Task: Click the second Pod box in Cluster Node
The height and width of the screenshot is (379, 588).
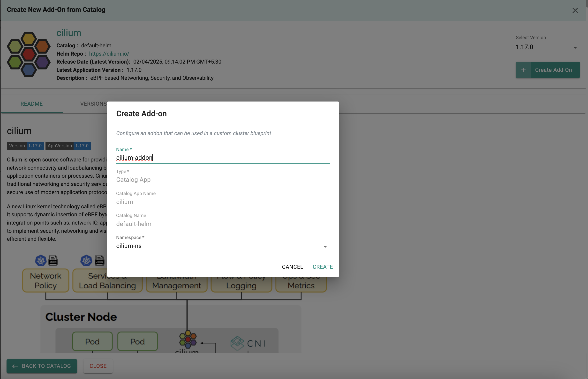Action: coord(137,341)
